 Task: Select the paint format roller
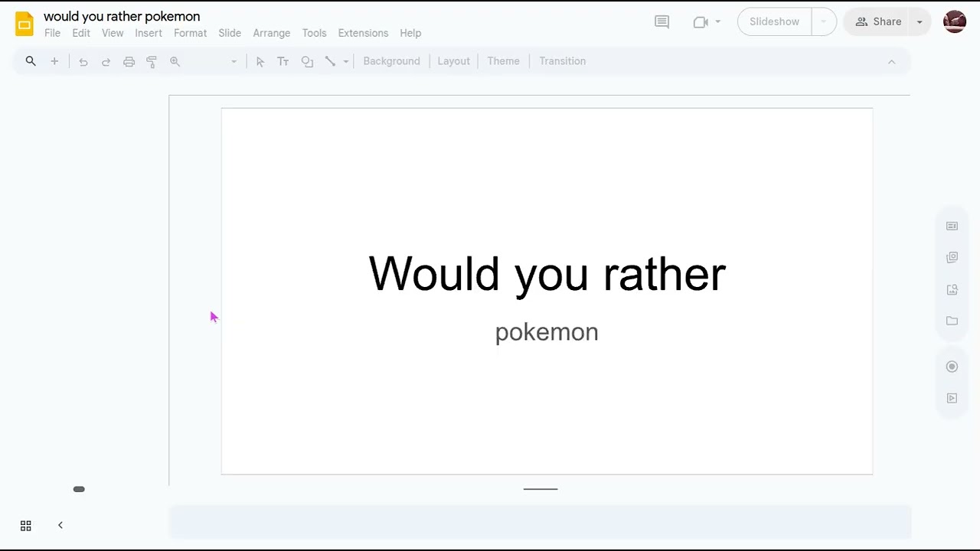click(x=152, y=61)
